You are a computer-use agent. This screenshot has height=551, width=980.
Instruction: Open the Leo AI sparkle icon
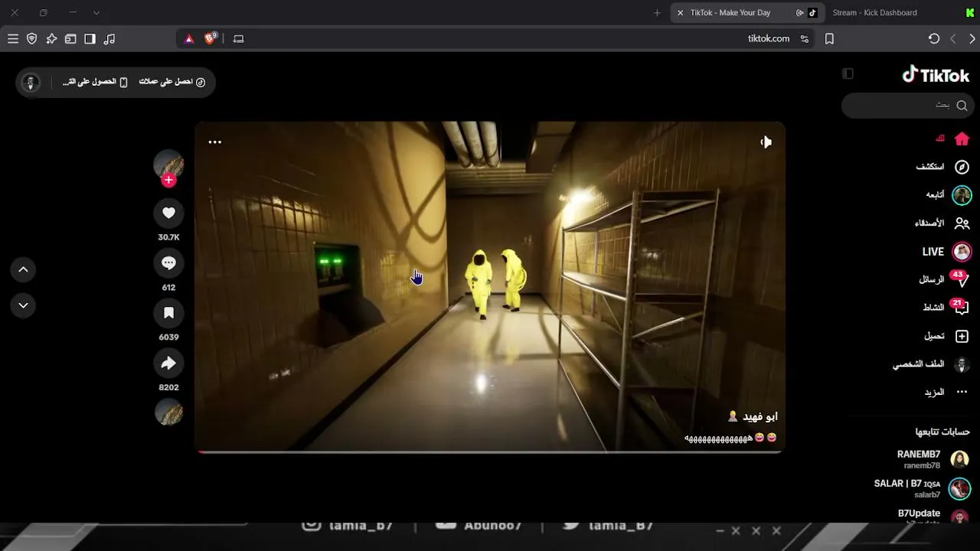click(51, 38)
